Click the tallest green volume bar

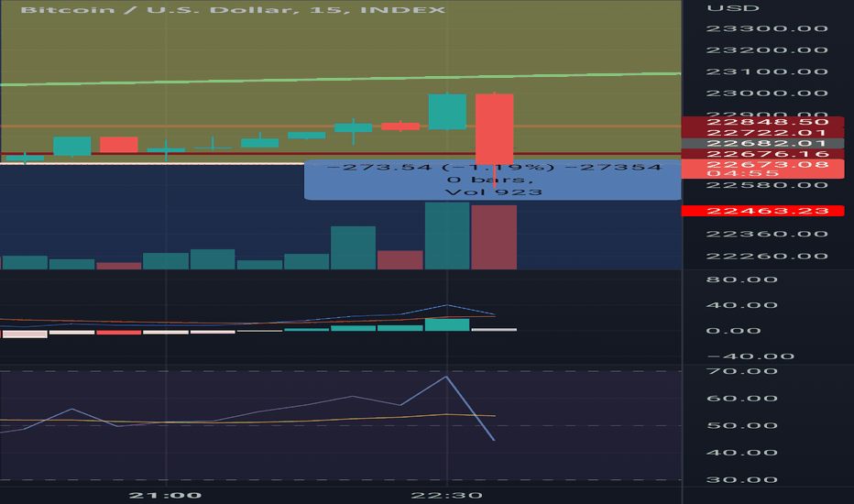(447, 236)
